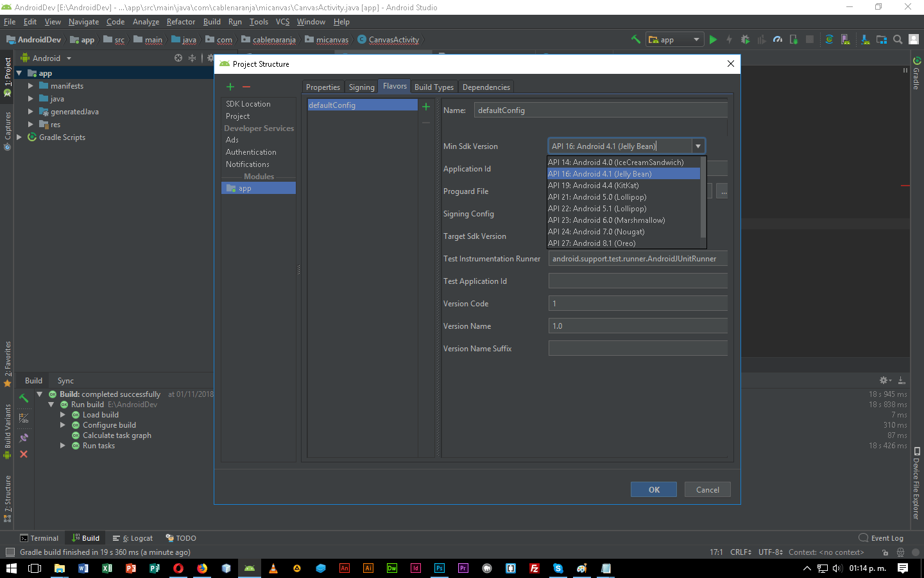Click Cancel in Project Structure dialog
924x578 pixels.
pos(708,489)
